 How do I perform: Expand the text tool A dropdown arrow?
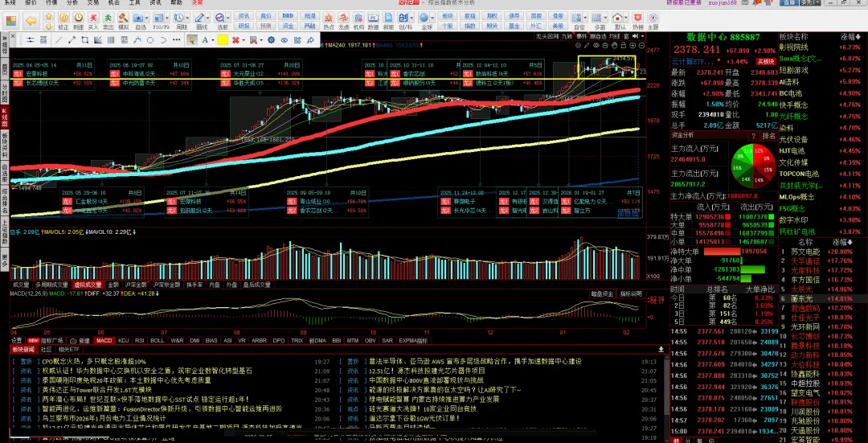(212, 40)
